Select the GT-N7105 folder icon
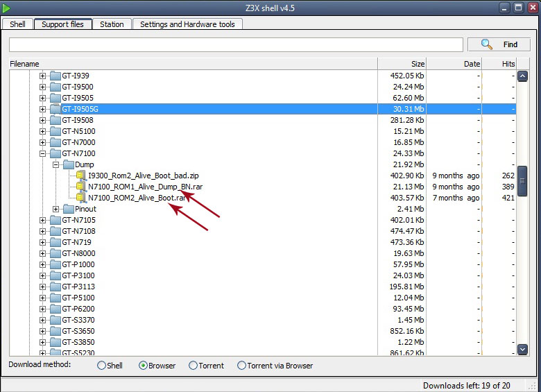 click(x=55, y=220)
